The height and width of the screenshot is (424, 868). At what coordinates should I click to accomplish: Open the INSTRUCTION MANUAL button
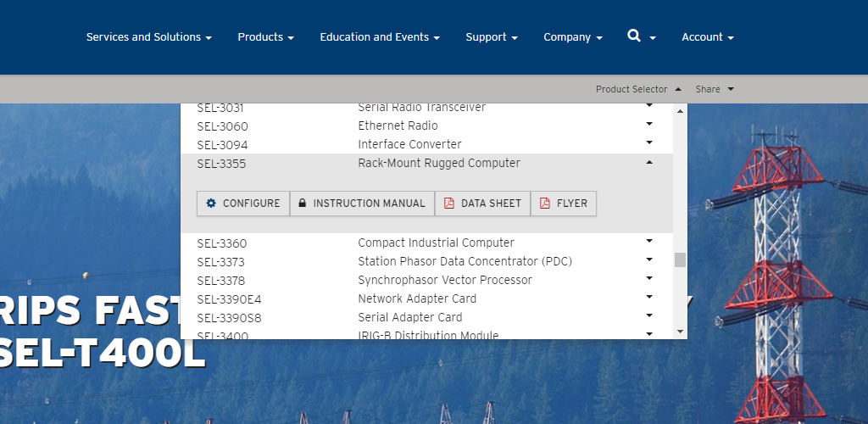click(362, 204)
